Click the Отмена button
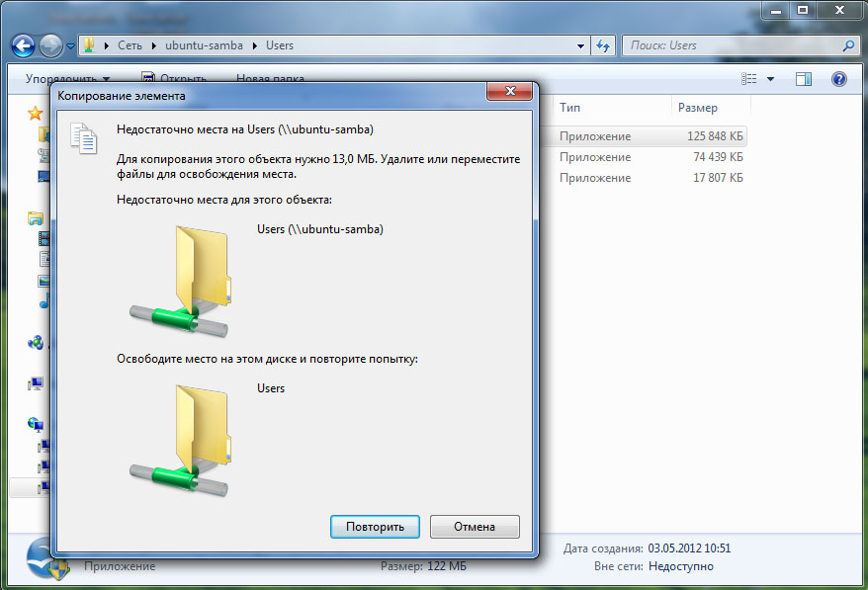Image resolution: width=868 pixels, height=590 pixels. click(x=475, y=527)
